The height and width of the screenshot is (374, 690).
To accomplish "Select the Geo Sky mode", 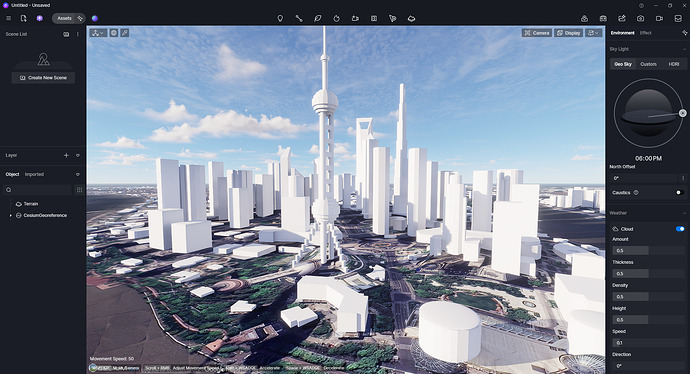I will (x=623, y=64).
